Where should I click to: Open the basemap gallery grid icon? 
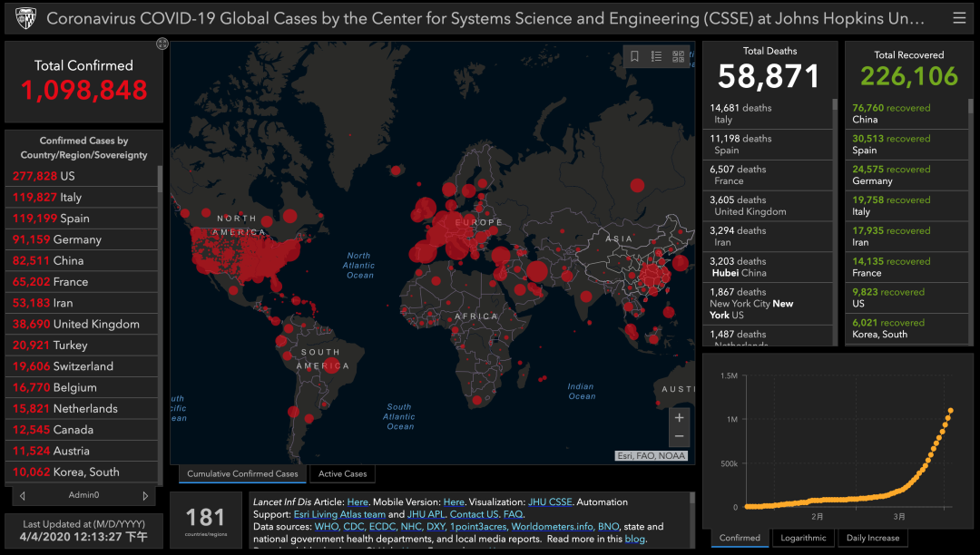pyautogui.click(x=678, y=56)
